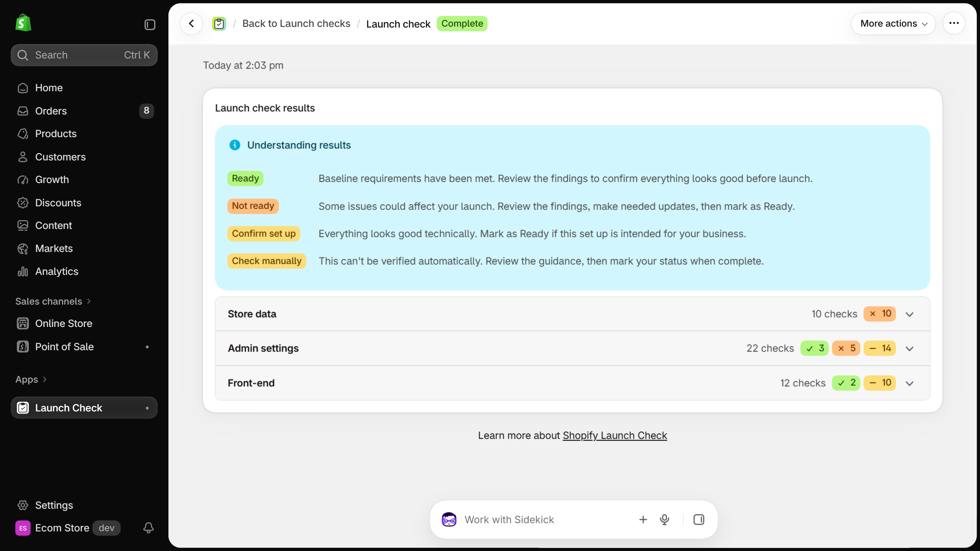Image resolution: width=980 pixels, height=551 pixels.
Task: Open Markets in the sidebar
Action: tap(84, 249)
